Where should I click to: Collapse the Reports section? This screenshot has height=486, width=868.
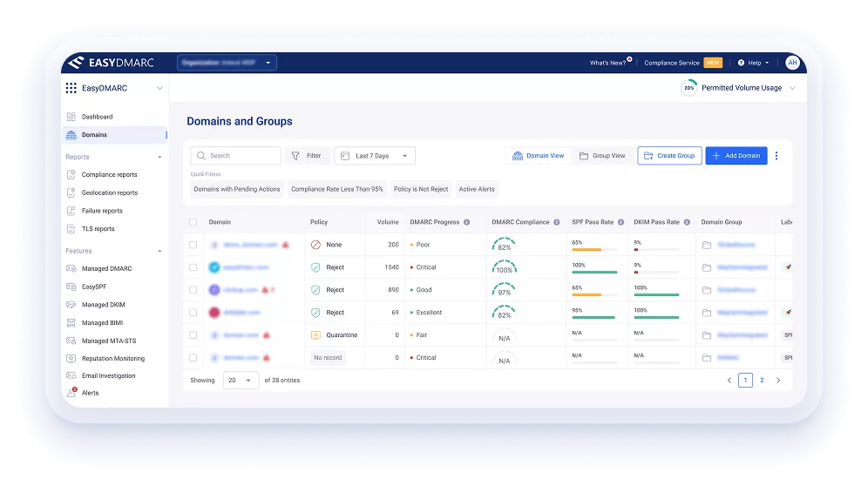click(x=159, y=157)
